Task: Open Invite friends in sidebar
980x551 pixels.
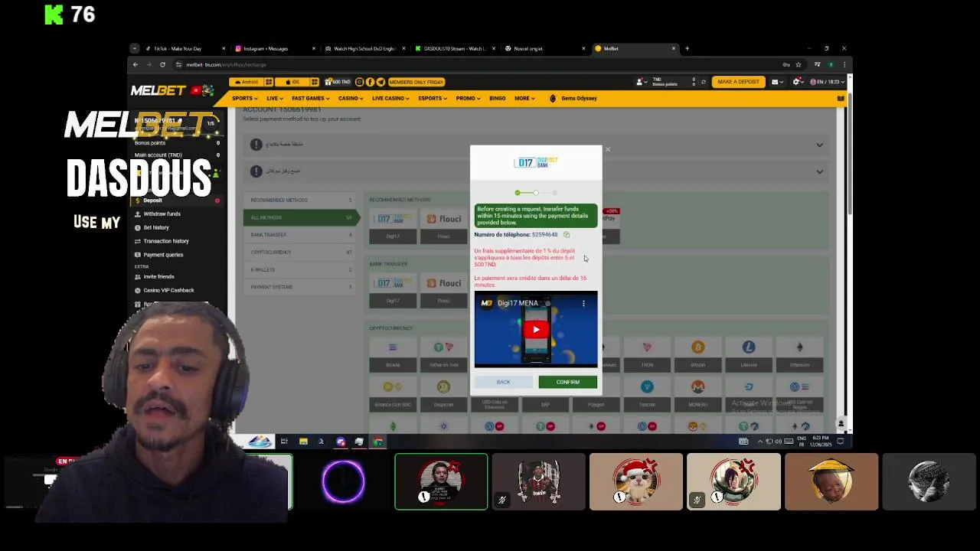Action: pos(158,276)
